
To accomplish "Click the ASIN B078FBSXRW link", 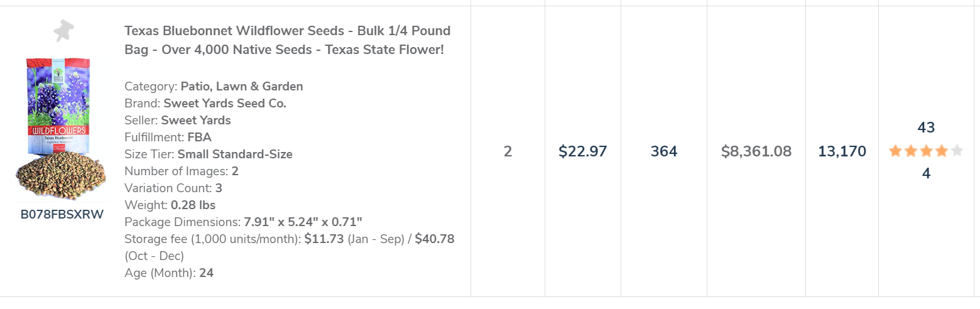I will pyautogui.click(x=62, y=214).
